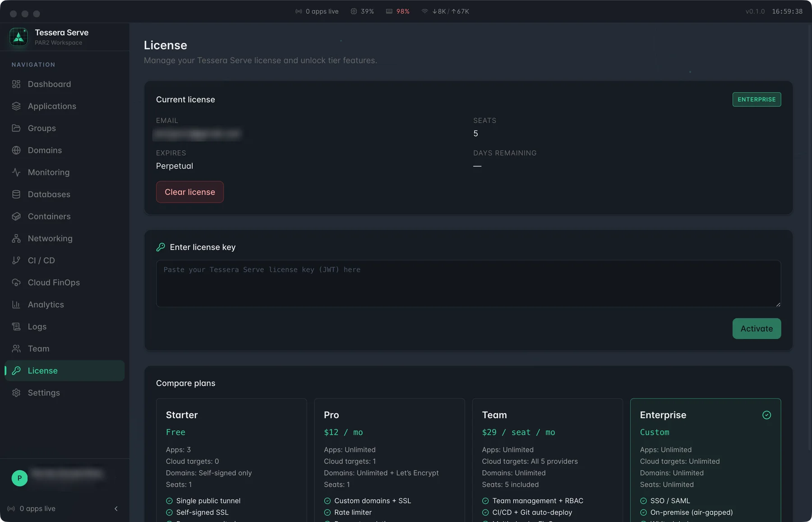Open the Applications section

click(x=65, y=106)
